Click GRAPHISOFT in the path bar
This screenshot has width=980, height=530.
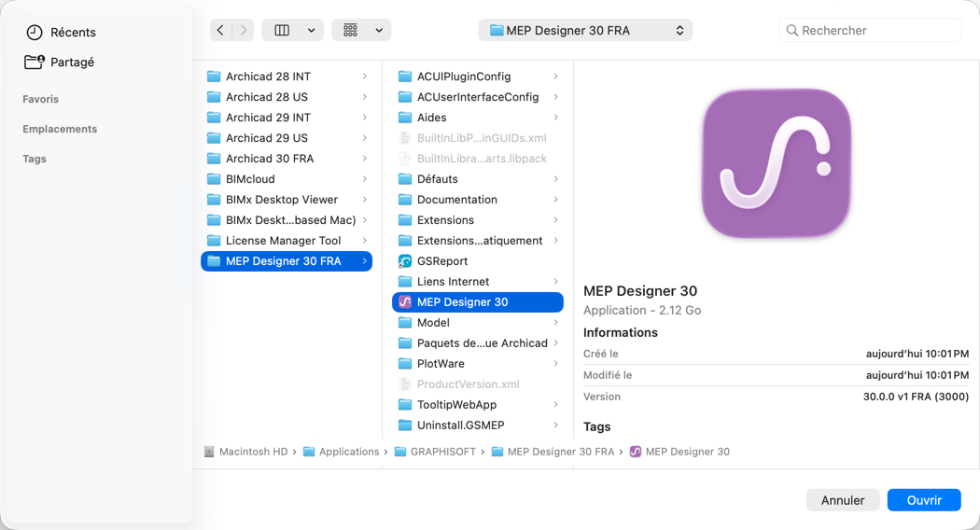pos(436,452)
